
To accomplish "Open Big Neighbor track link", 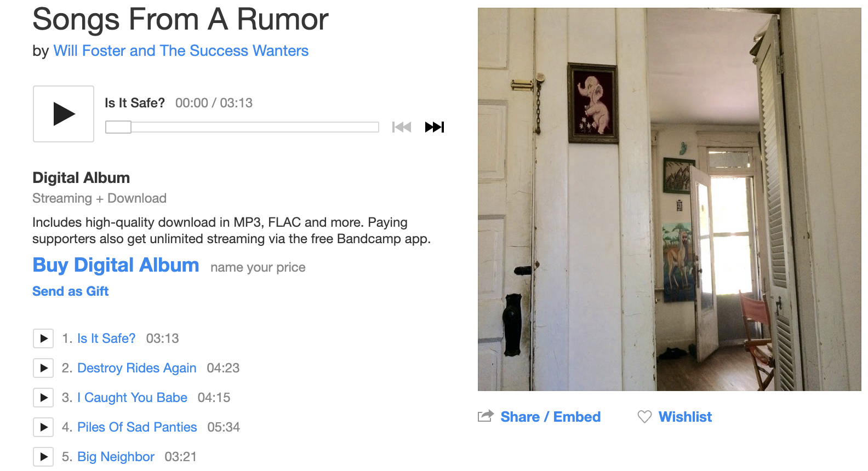I will pos(116,457).
